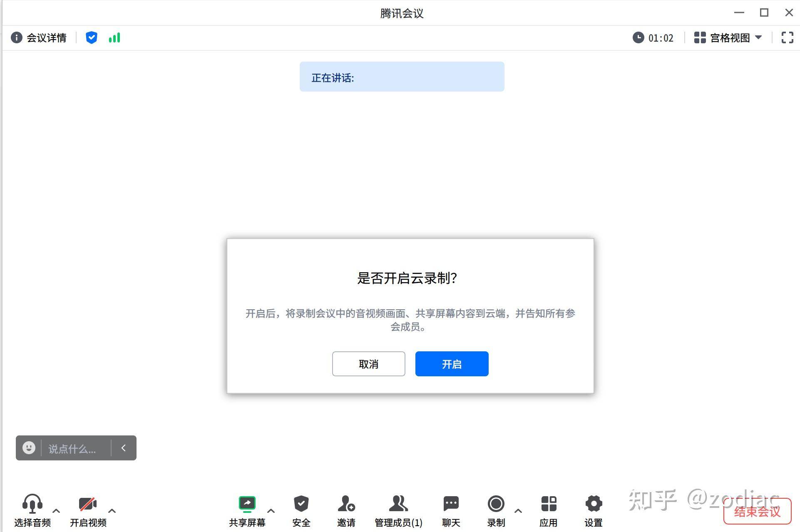Open the 应用 apps panel

click(549, 511)
